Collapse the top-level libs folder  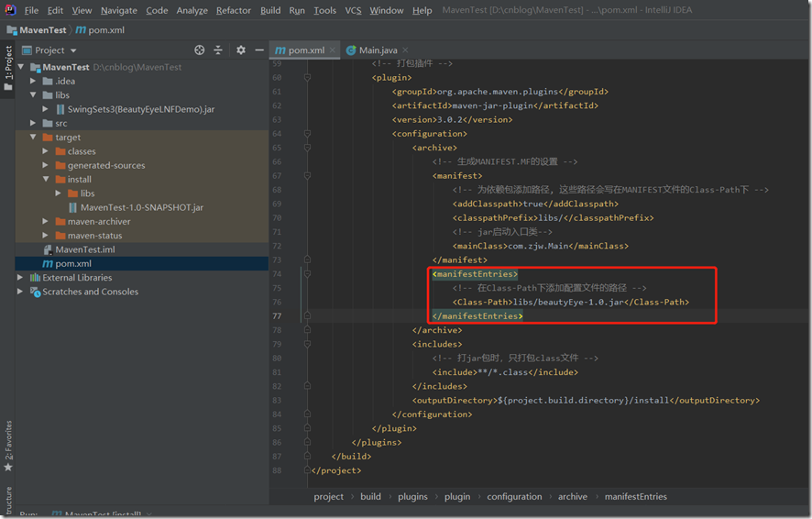tap(33, 94)
